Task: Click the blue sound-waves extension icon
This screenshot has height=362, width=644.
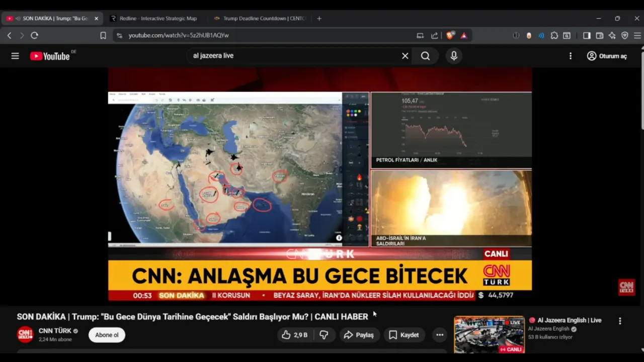Action: [541, 36]
